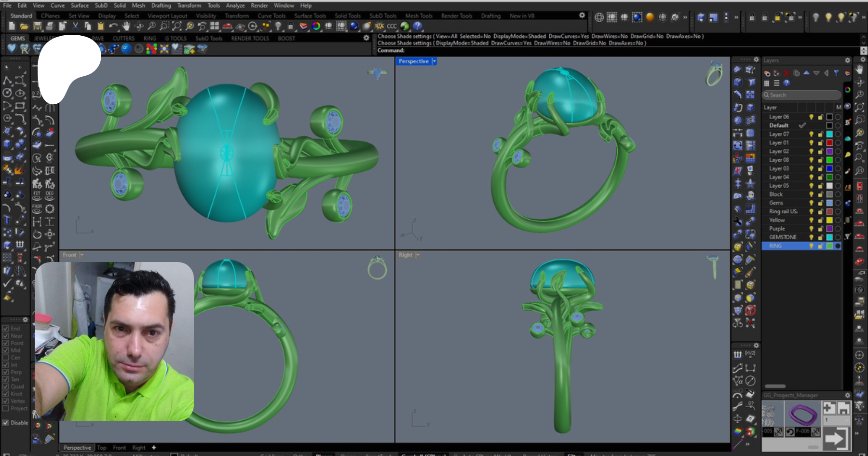Click the Undo arrow icon
Viewport: 868px width, 456px height.
[113, 26]
